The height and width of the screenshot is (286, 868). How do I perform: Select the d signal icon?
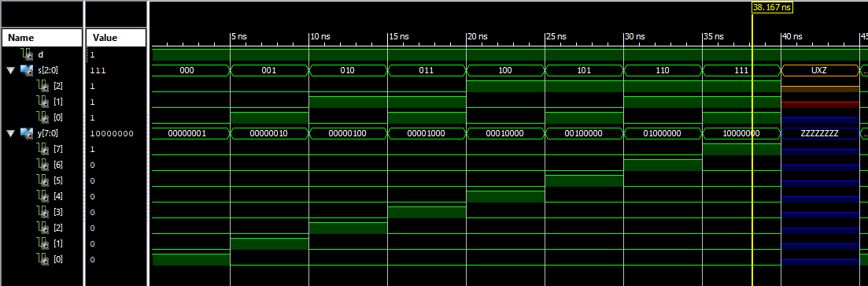[26, 54]
